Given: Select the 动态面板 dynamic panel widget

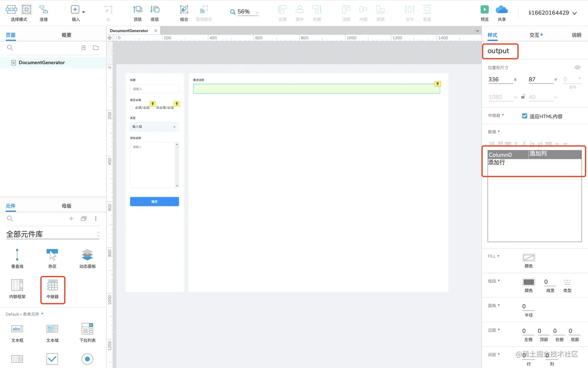Looking at the screenshot, I should (87, 259).
